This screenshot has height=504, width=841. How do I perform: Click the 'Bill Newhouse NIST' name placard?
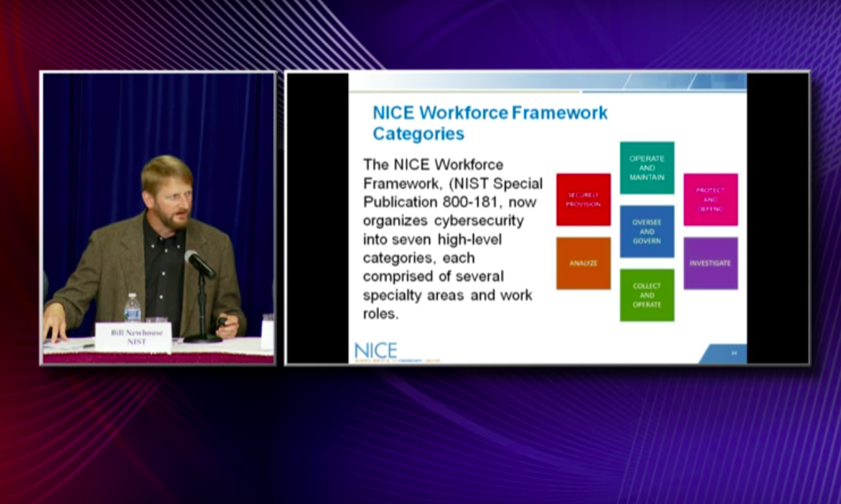[134, 337]
